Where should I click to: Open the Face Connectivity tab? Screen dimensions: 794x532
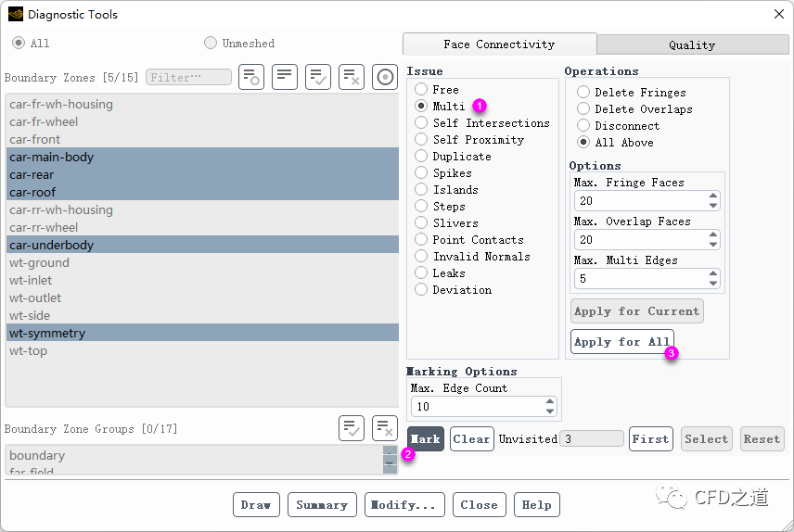499,44
